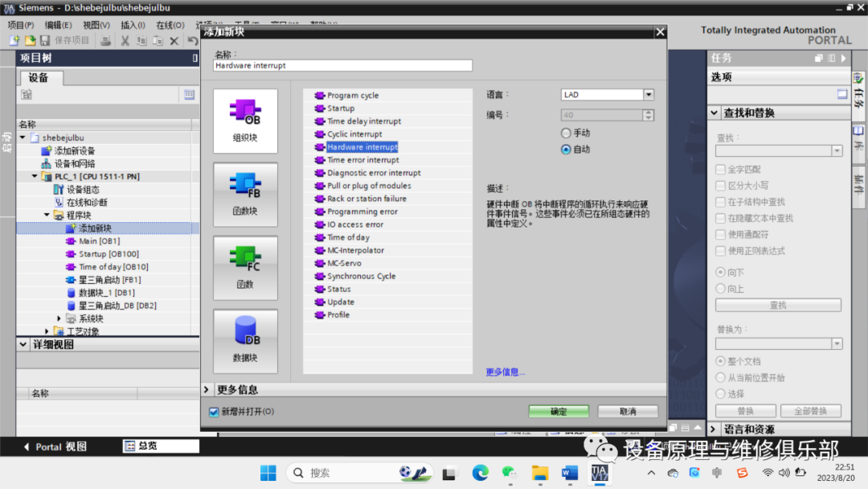Open the TIA Portal icon in the taskbar

[x=600, y=473]
